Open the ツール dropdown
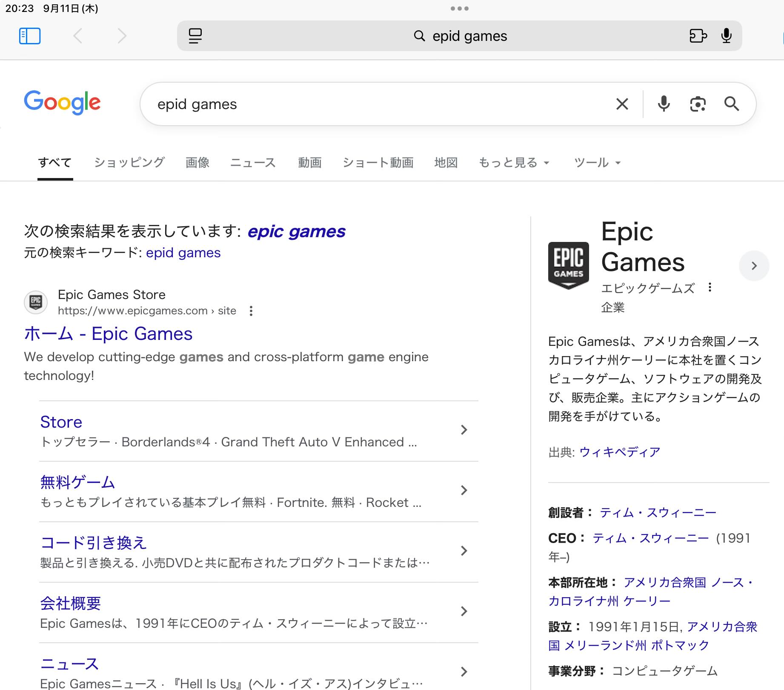 (597, 163)
